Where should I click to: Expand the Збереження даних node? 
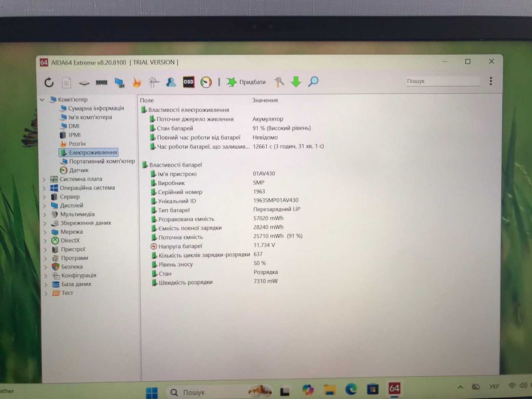[45, 223]
